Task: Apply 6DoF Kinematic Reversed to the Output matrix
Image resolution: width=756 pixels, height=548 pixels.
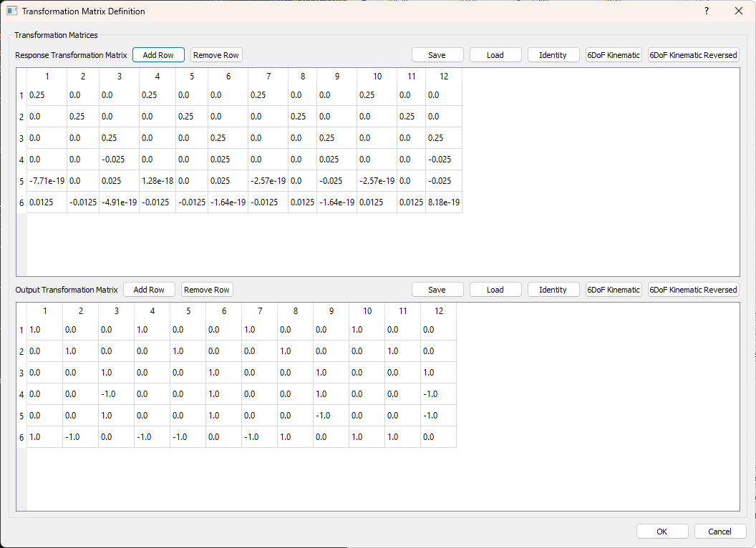Action: [693, 290]
